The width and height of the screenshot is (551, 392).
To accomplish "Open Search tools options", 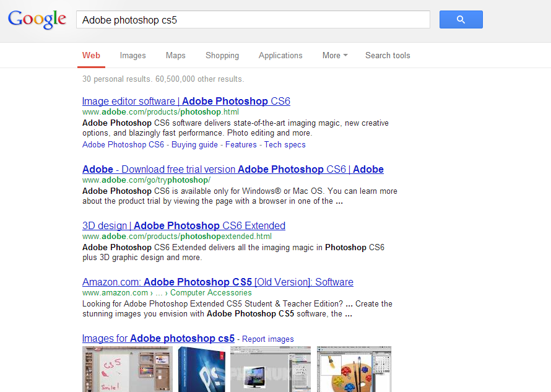I will (388, 56).
